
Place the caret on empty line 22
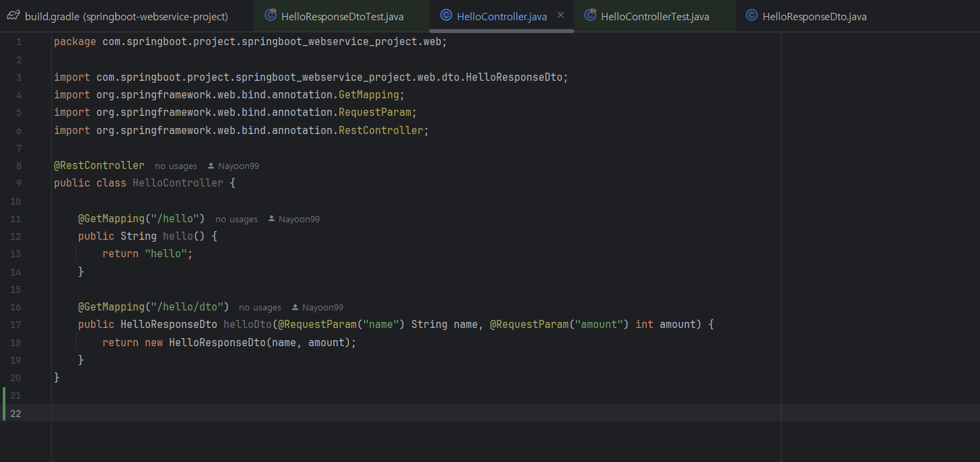[x=516, y=413]
